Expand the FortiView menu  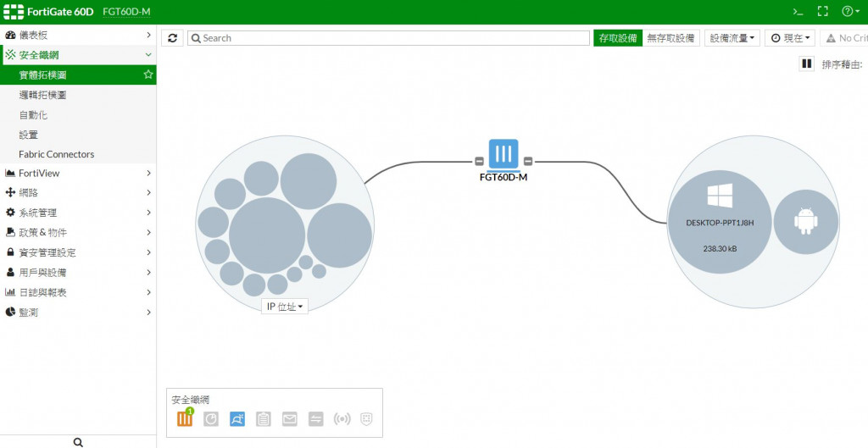click(x=78, y=173)
